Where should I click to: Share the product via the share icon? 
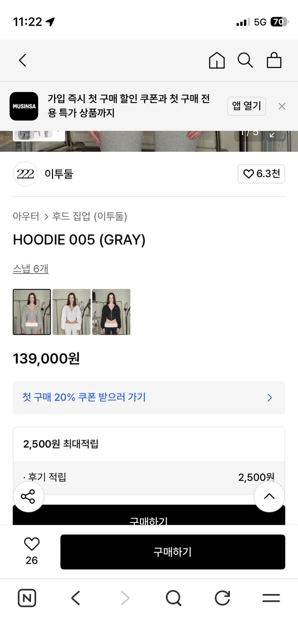click(x=28, y=496)
